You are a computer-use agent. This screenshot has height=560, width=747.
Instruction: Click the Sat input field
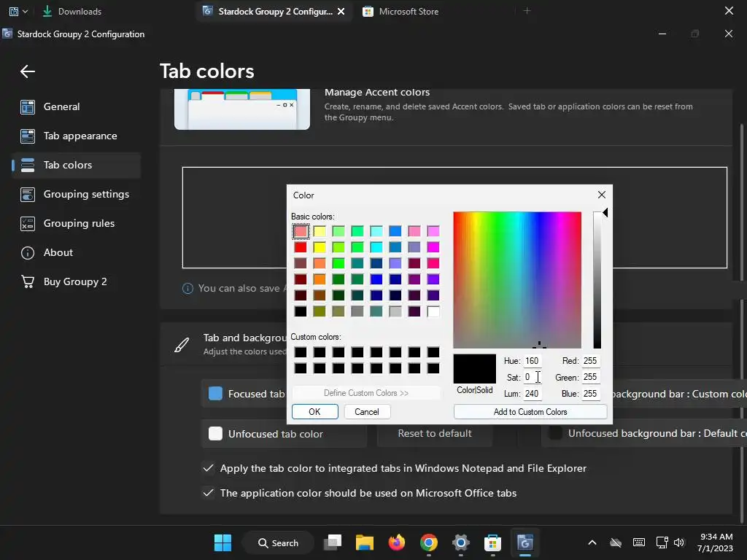point(532,377)
